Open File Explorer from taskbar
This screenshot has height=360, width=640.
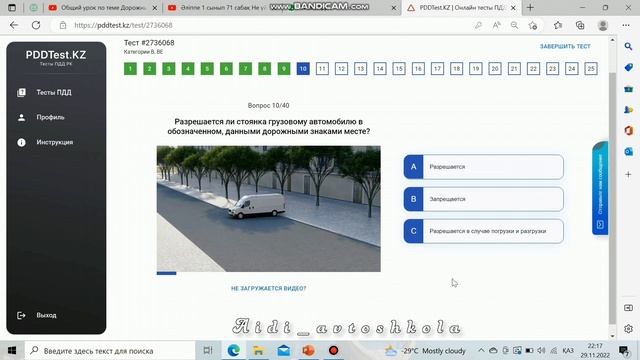258,351
